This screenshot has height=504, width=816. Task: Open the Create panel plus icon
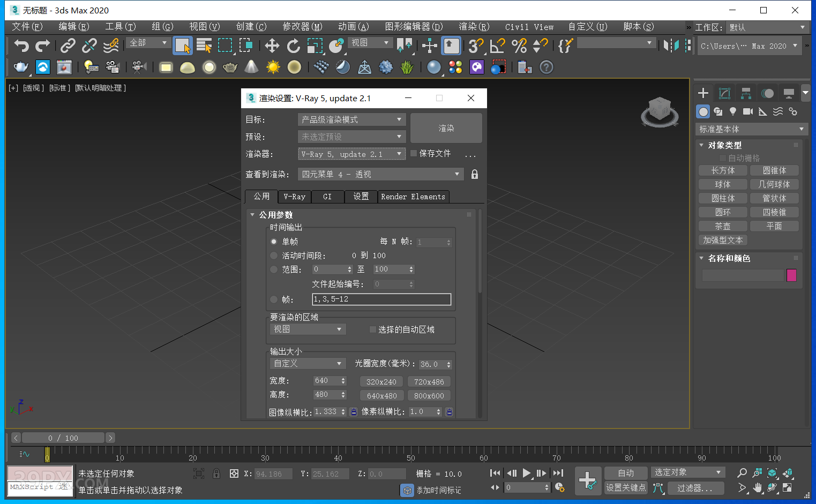[703, 93]
